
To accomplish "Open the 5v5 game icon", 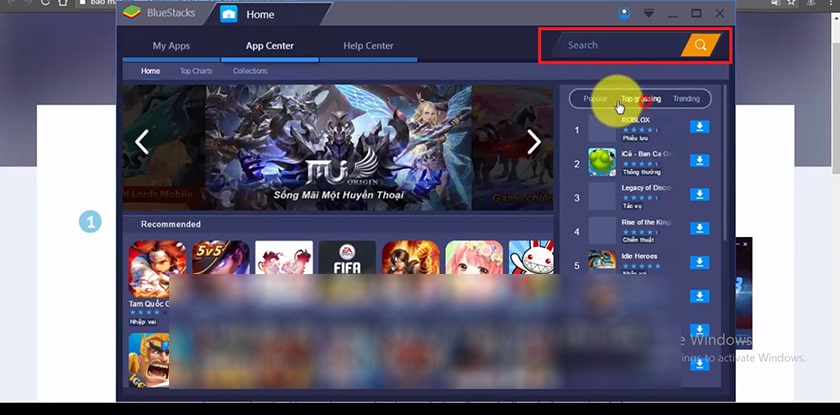I will pyautogui.click(x=221, y=269).
